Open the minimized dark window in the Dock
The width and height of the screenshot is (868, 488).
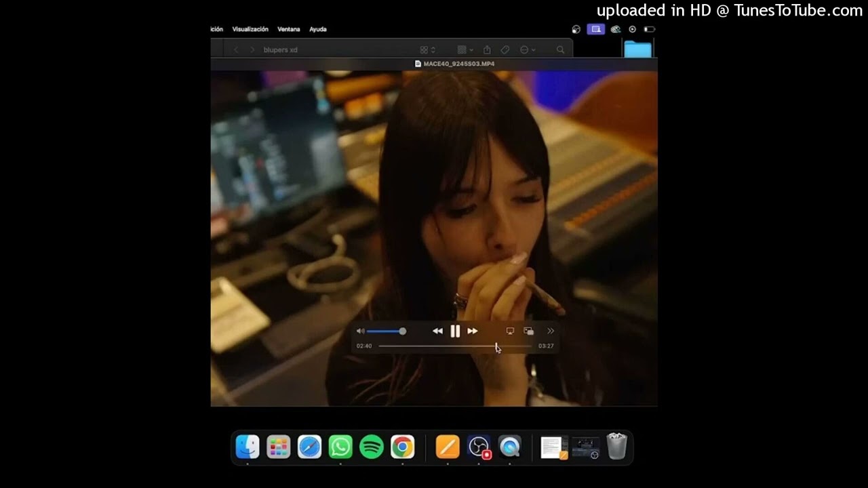pyautogui.click(x=585, y=447)
